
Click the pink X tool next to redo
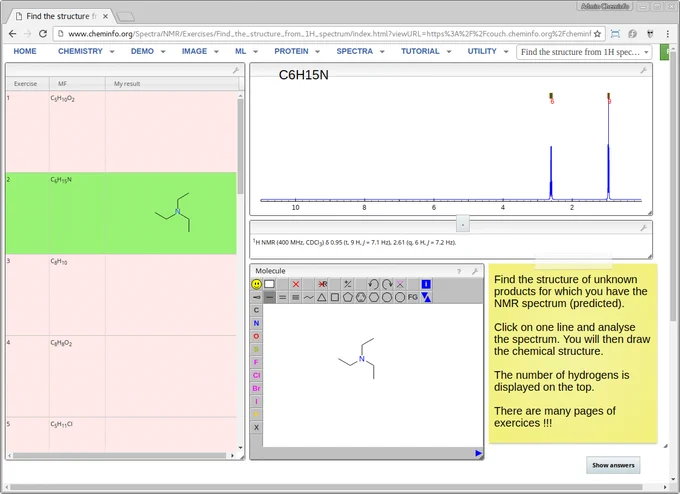click(400, 284)
